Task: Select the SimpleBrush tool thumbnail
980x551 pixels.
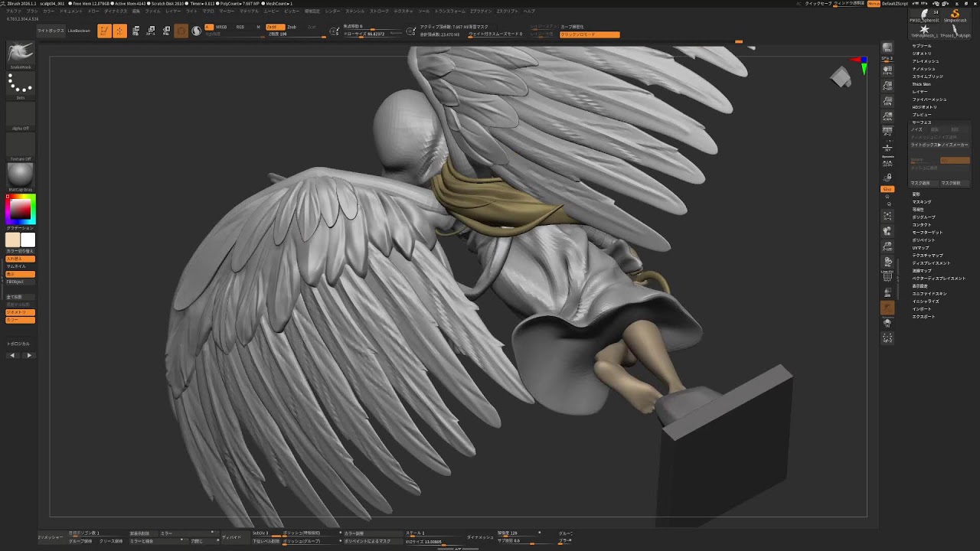Action: coord(955,15)
